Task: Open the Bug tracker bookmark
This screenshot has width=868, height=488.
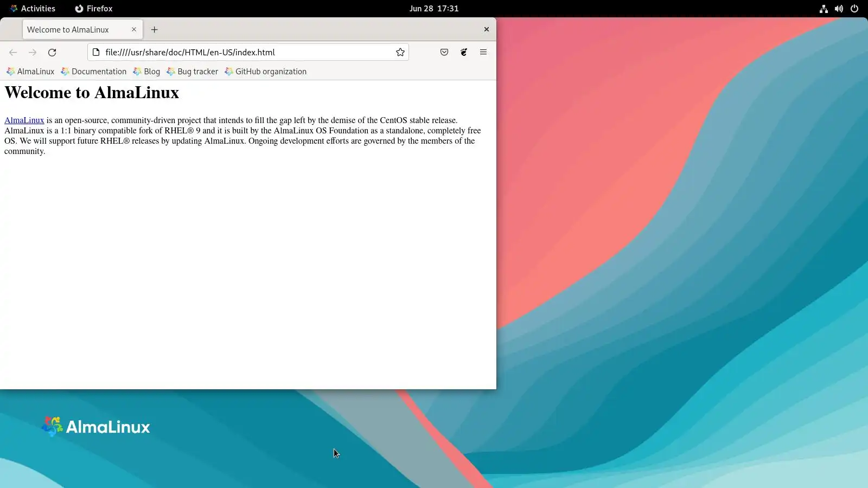Action: point(193,72)
